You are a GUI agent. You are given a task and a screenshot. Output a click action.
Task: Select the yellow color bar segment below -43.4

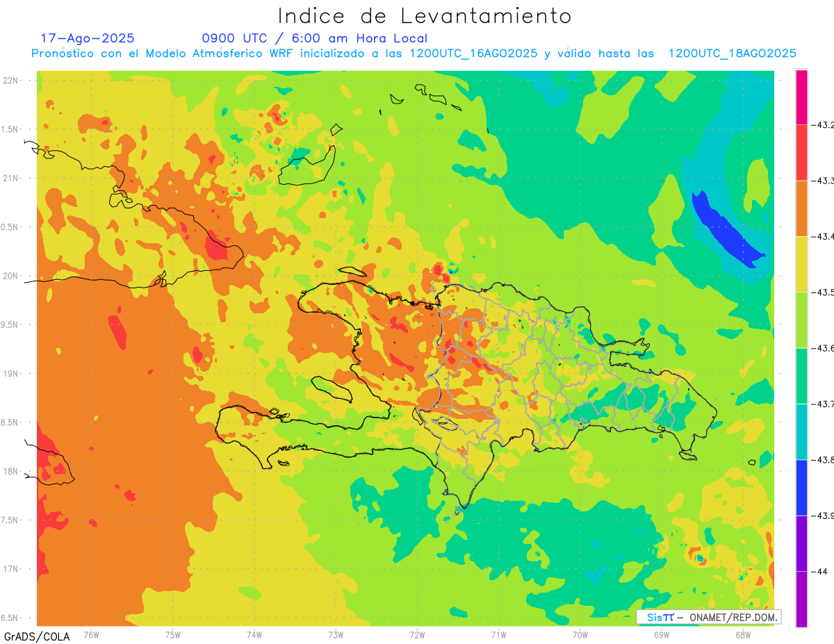point(801,265)
